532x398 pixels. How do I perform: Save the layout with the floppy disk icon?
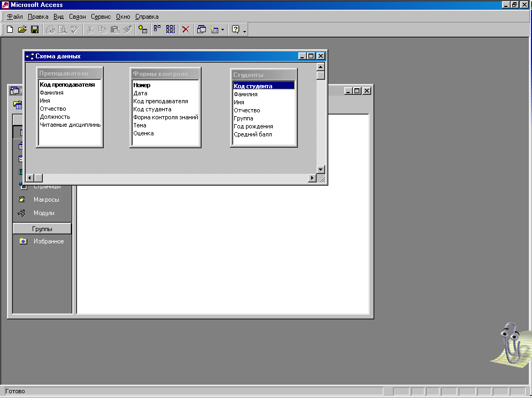tap(35, 29)
